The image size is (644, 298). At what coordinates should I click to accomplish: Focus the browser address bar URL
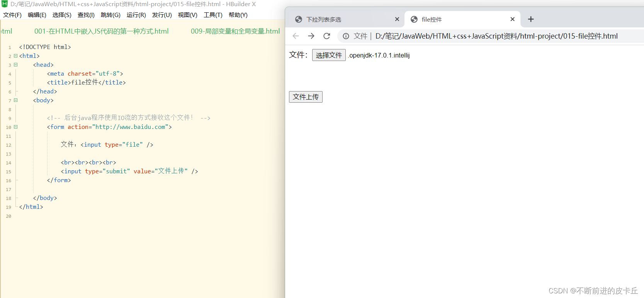click(496, 36)
